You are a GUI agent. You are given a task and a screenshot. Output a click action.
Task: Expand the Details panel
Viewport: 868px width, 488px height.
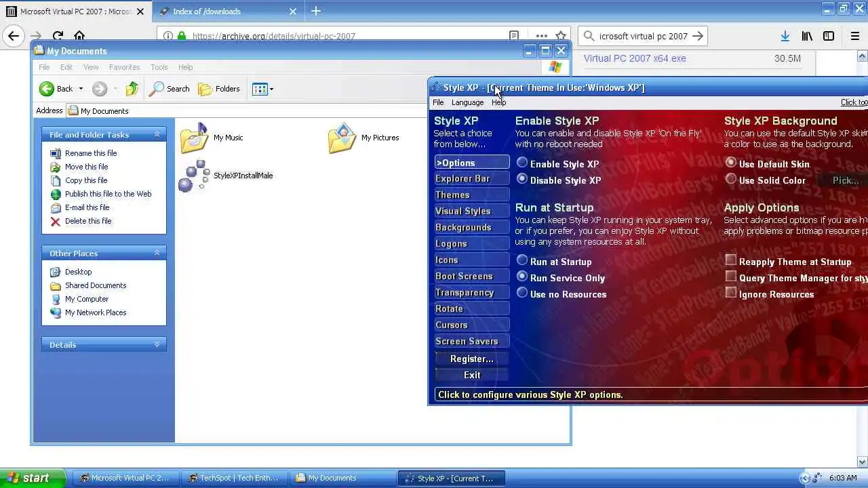click(157, 344)
